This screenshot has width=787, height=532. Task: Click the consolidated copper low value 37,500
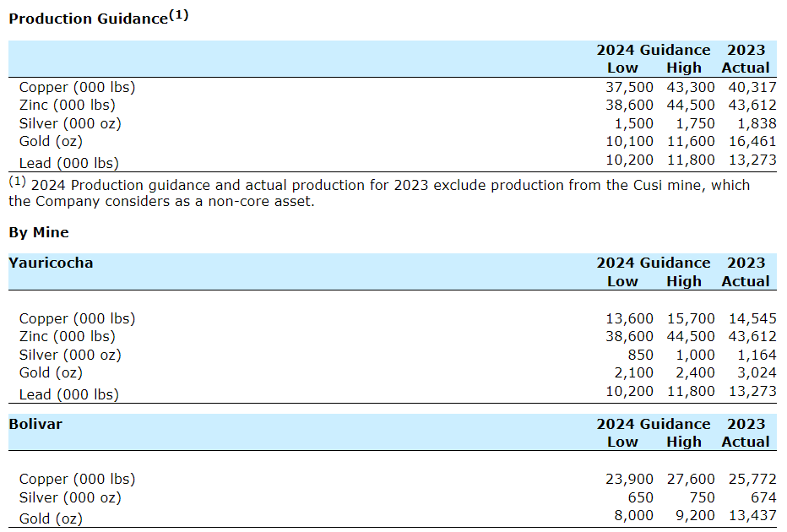coord(629,87)
